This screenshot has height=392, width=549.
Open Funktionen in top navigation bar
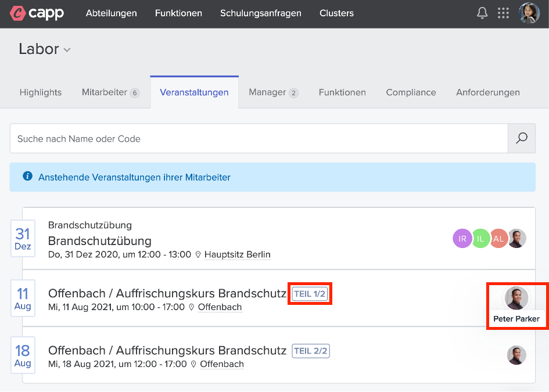[178, 13]
